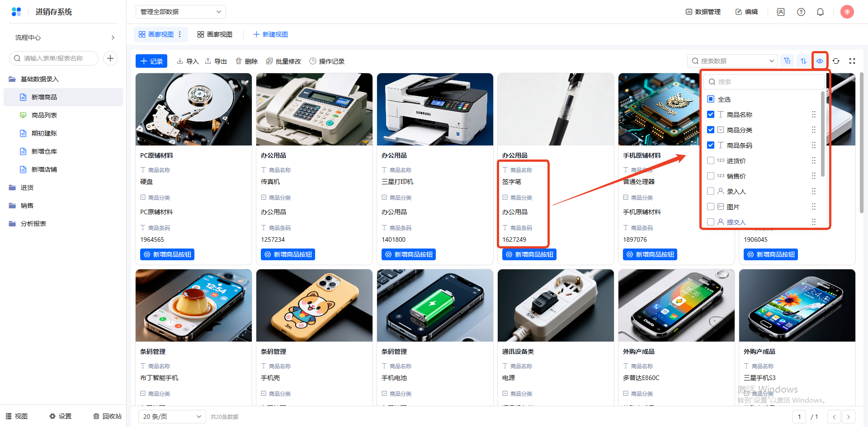Click 新建视图 to create a view
Image resolution: width=868 pixels, height=427 pixels.
pyautogui.click(x=270, y=34)
